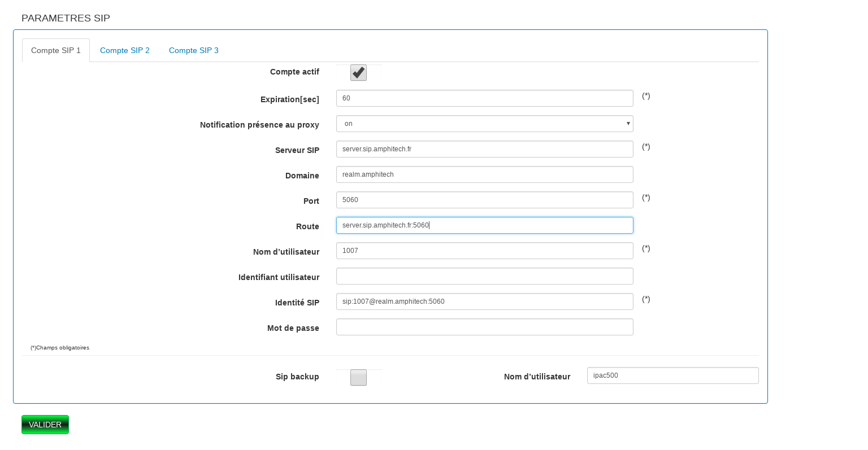Enable the Sip backup checkbox
The image size is (868, 450).
pos(358,377)
